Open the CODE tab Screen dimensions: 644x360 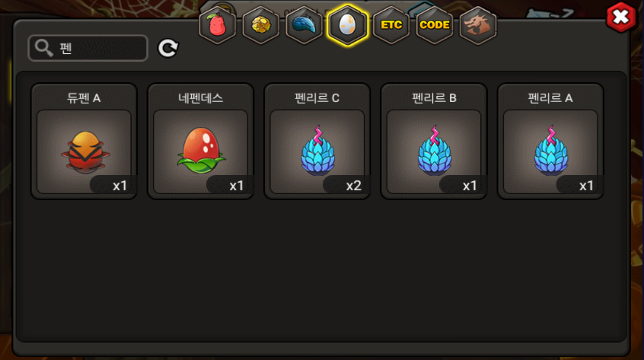pyautogui.click(x=435, y=25)
